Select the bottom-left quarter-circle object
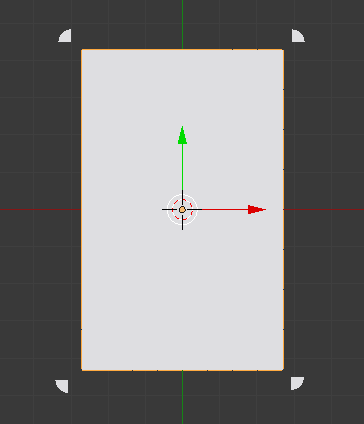The image size is (364, 424). (x=62, y=386)
